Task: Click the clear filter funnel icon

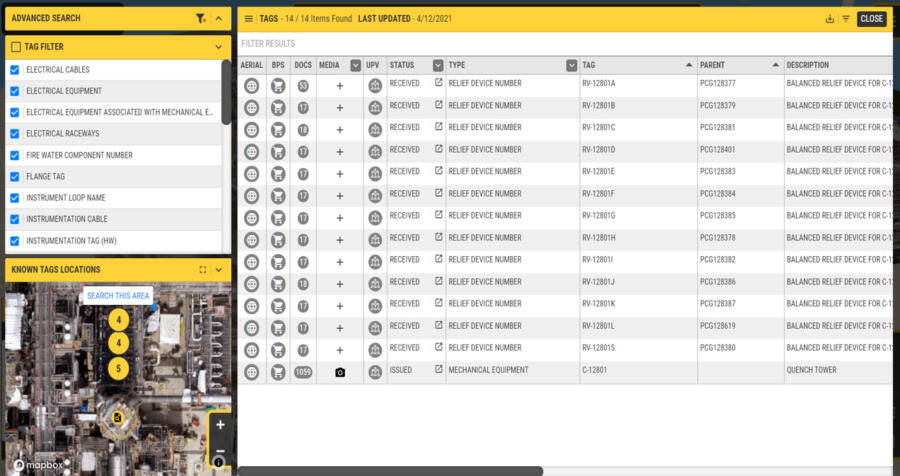Action: coord(201,18)
